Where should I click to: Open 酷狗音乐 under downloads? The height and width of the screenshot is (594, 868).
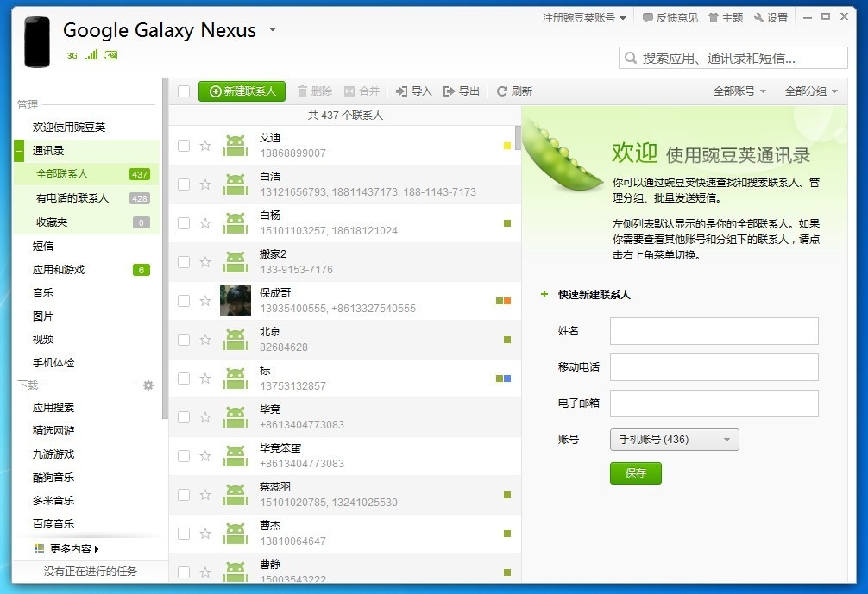pyautogui.click(x=53, y=478)
